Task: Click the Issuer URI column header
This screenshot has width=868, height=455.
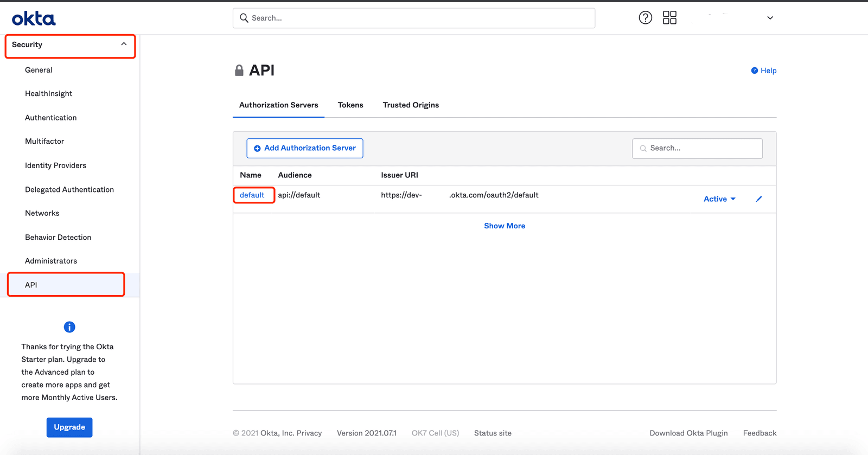Action: (399, 175)
